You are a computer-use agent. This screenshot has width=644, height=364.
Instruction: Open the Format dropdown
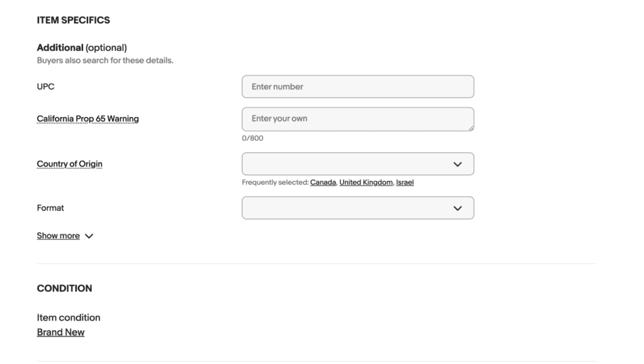[x=358, y=207]
